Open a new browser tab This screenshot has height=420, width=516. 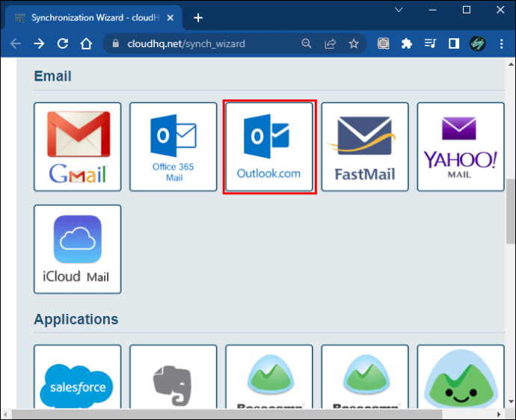(x=198, y=17)
